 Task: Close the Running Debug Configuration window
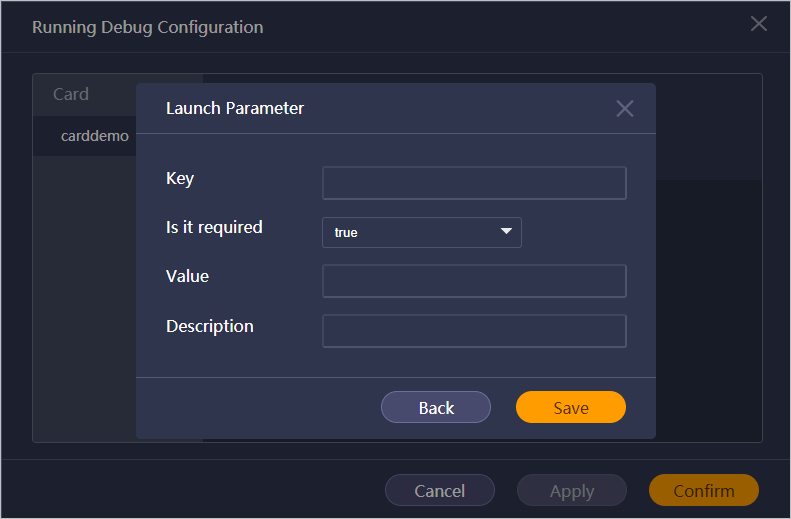[758, 24]
